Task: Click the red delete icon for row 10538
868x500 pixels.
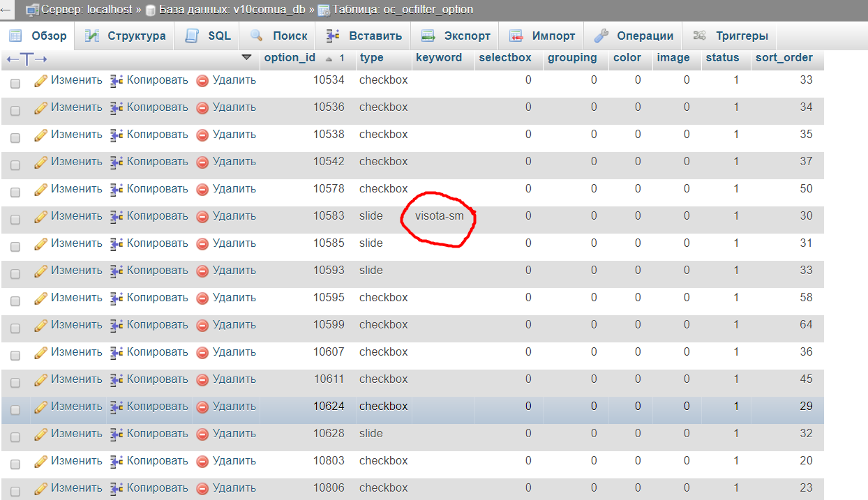Action: [202, 135]
